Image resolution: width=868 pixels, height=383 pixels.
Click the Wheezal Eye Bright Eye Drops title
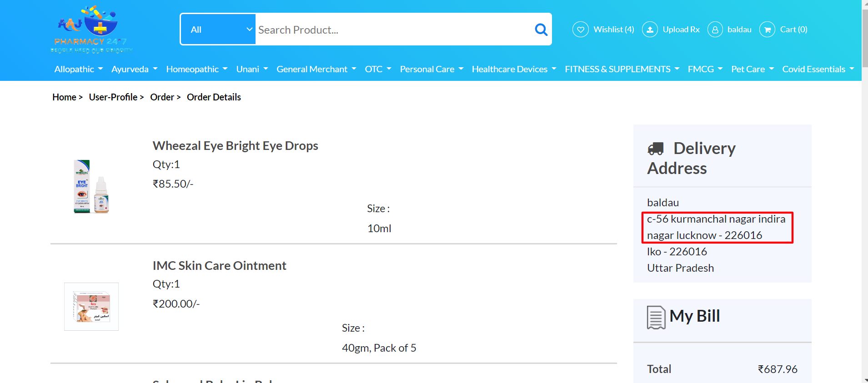(x=236, y=146)
